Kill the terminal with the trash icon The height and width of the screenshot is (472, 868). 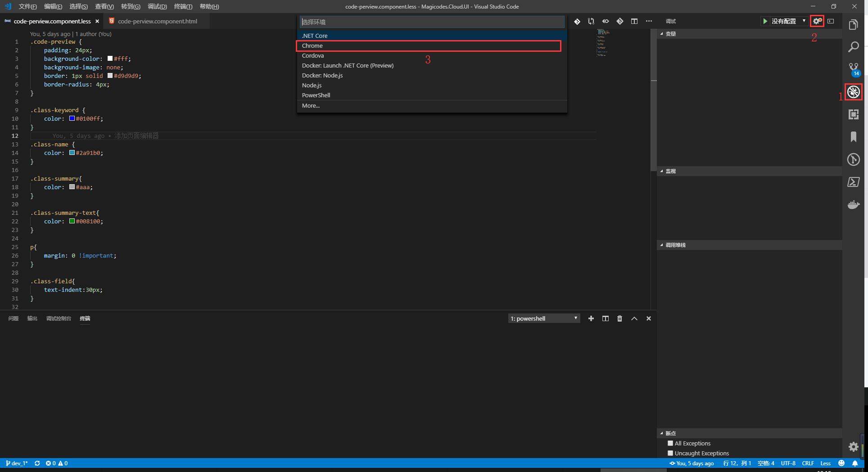pos(619,318)
